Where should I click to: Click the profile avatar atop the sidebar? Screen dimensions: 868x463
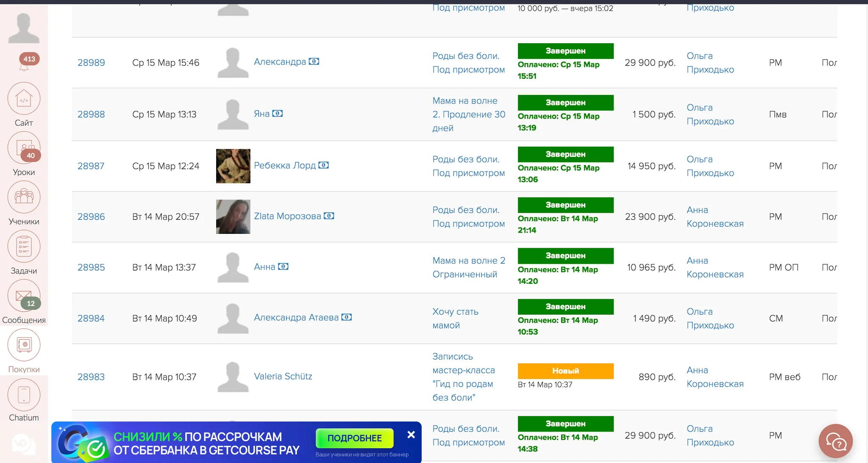(24, 28)
